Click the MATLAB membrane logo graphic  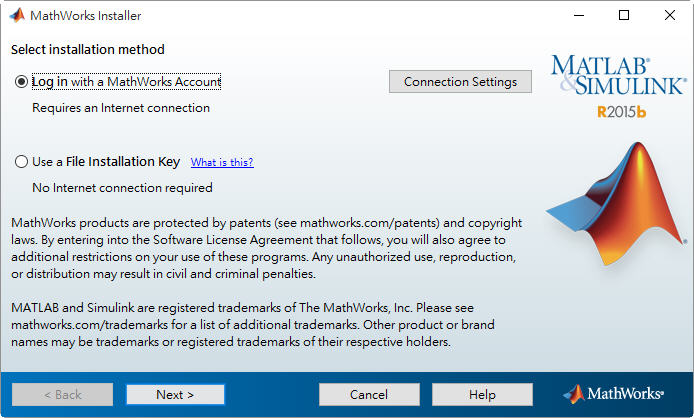(617, 204)
